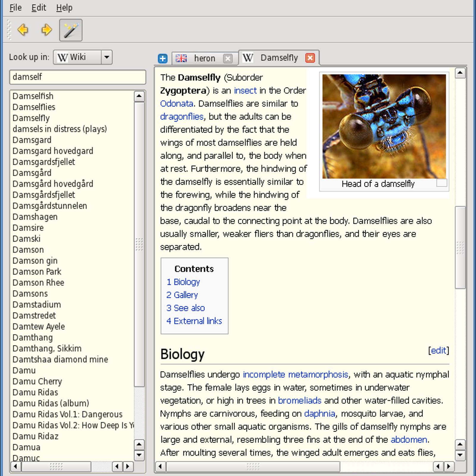The height and width of the screenshot is (476, 476).
Task: Switch to the heron tab
Action: point(205,58)
